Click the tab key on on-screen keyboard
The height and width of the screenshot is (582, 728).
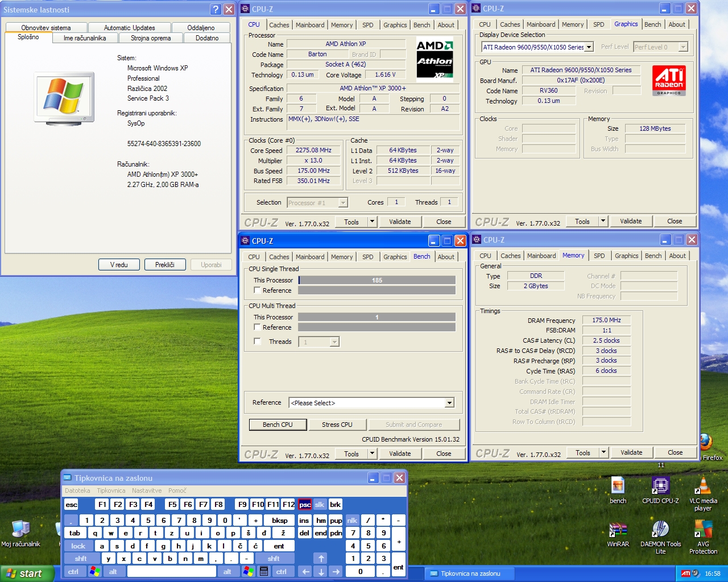coord(75,533)
